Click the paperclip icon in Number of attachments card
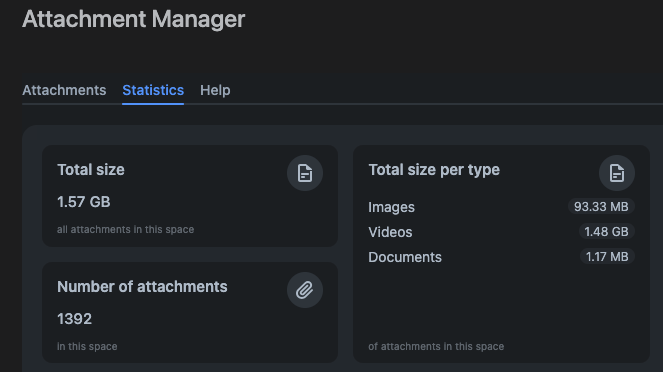The width and height of the screenshot is (663, 372). (305, 290)
